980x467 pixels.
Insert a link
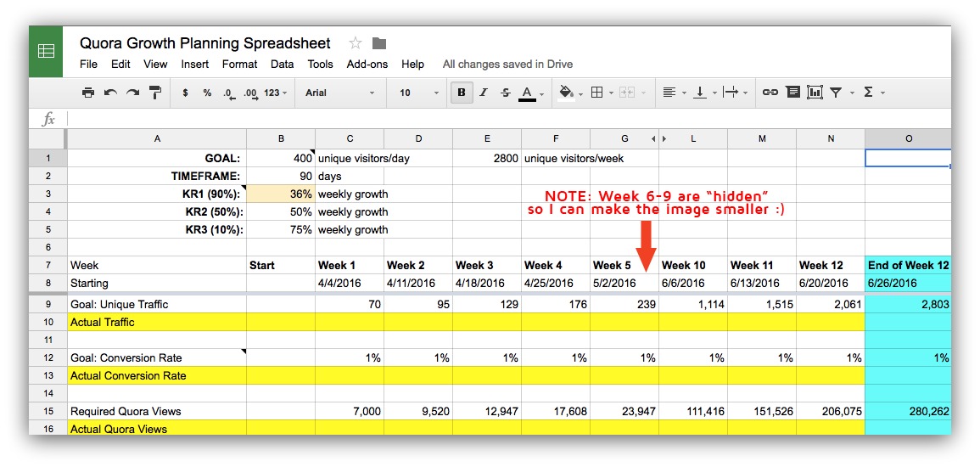tap(770, 93)
